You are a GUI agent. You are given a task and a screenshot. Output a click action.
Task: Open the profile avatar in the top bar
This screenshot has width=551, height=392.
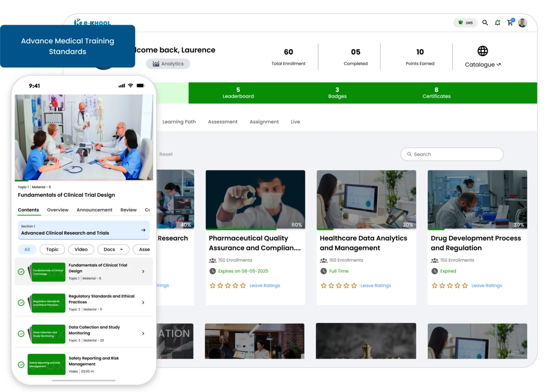(523, 22)
